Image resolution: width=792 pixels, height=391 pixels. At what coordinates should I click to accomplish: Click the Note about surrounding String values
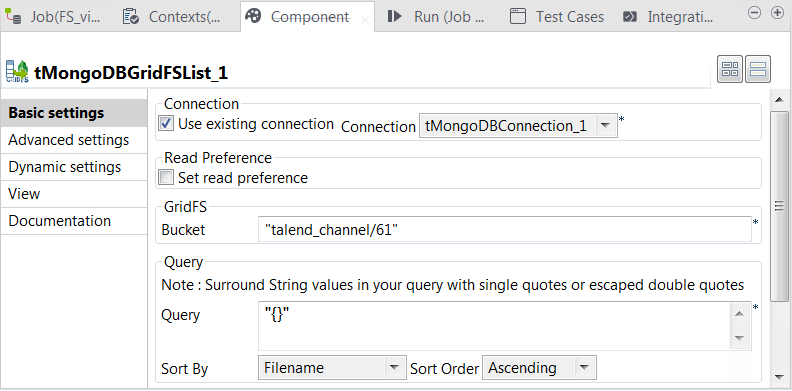point(453,285)
